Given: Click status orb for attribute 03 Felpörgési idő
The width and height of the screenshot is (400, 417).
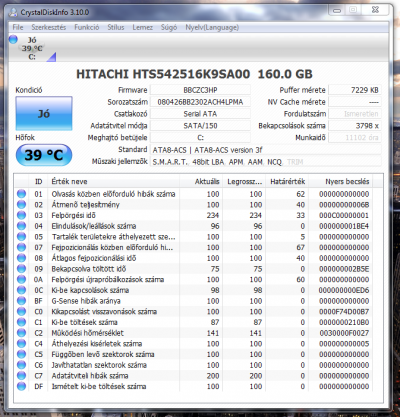Looking at the screenshot, I should (x=21, y=215).
